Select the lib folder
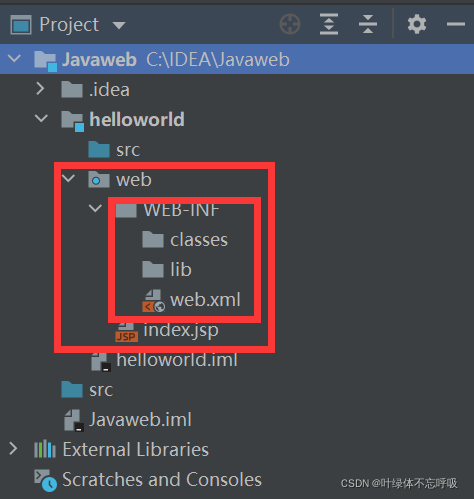 pos(167,269)
